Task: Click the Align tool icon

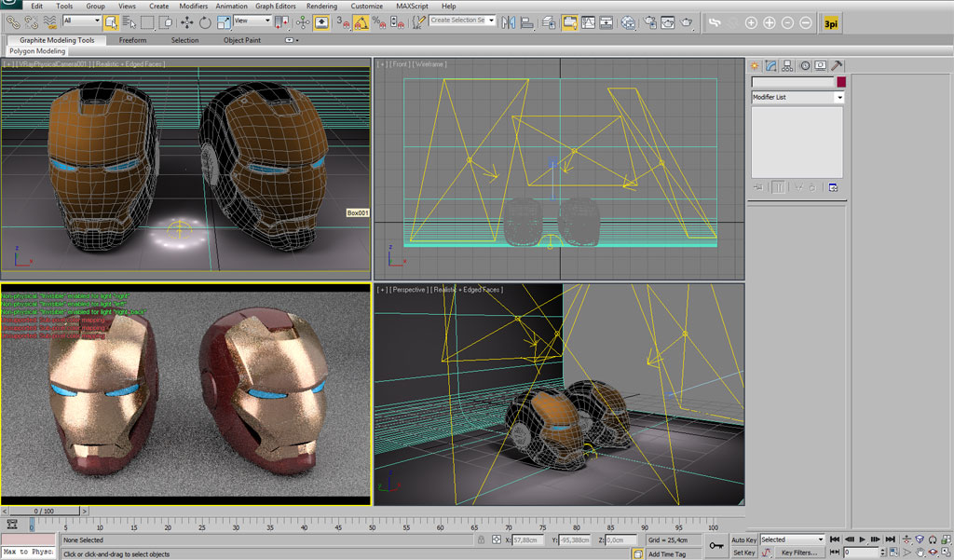Action: (527, 22)
